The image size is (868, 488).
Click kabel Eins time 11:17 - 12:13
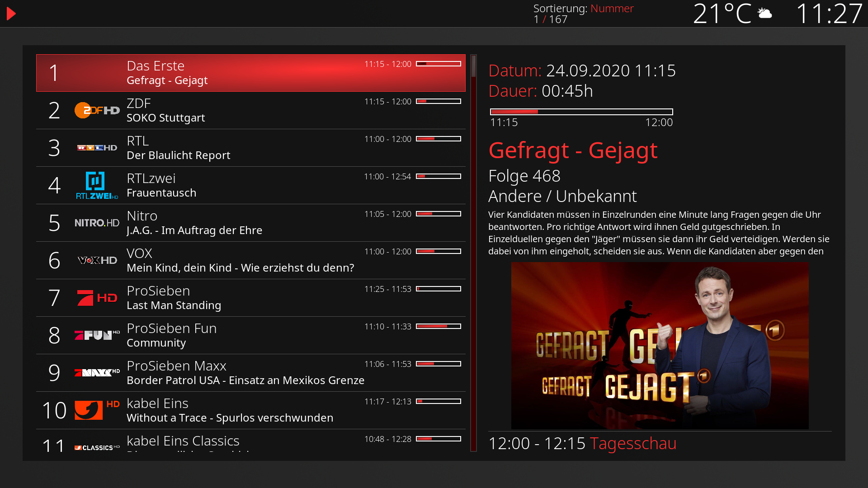click(x=388, y=402)
